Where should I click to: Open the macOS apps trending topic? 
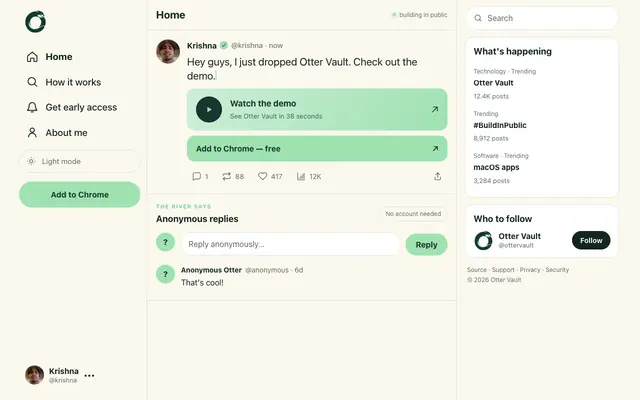[496, 167]
